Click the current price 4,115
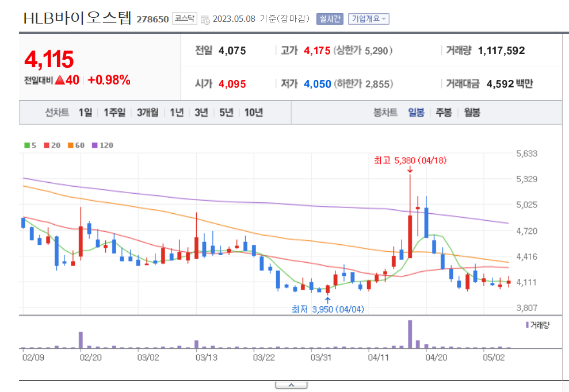 49,59
